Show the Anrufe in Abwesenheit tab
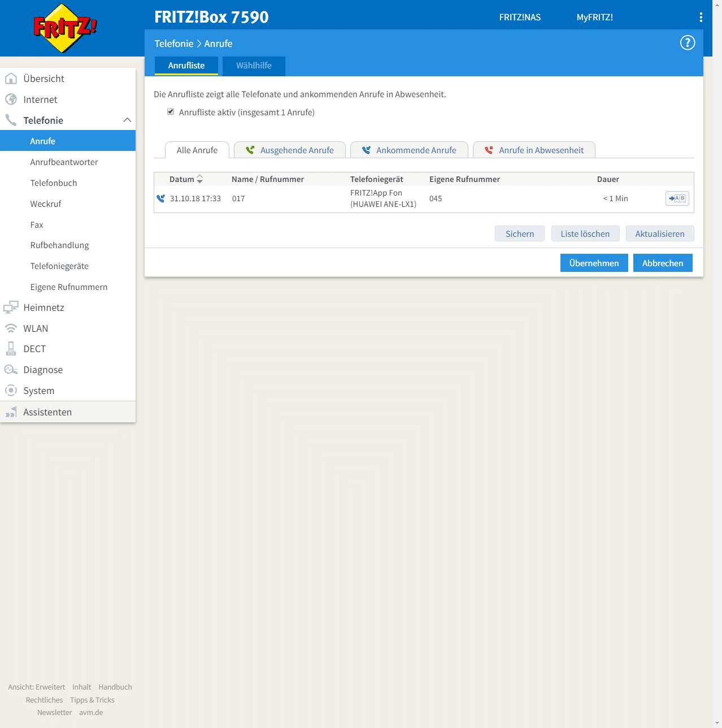 click(x=534, y=150)
